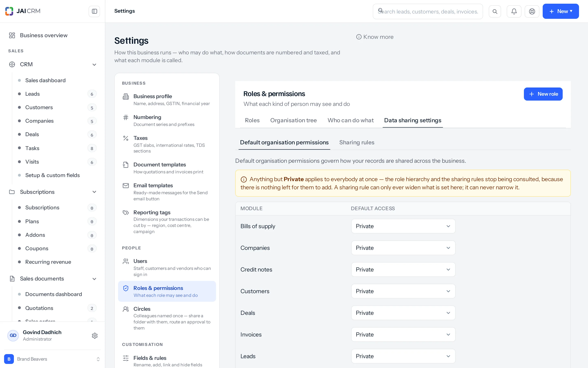Screen dimensions: 588x368
Task: Open Deals default access dropdown
Action: coord(403,313)
